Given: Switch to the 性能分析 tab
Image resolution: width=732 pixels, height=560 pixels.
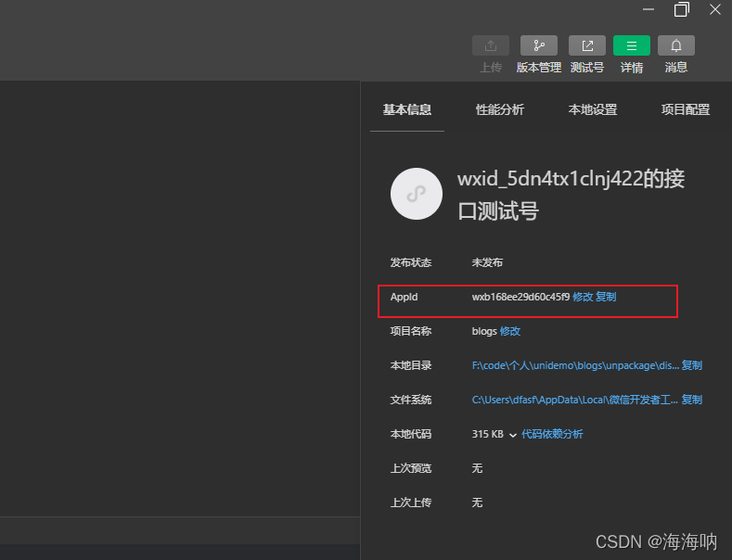Looking at the screenshot, I should tap(499, 109).
